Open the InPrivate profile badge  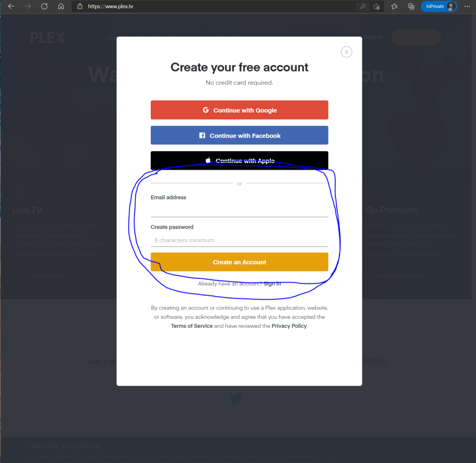pos(439,6)
